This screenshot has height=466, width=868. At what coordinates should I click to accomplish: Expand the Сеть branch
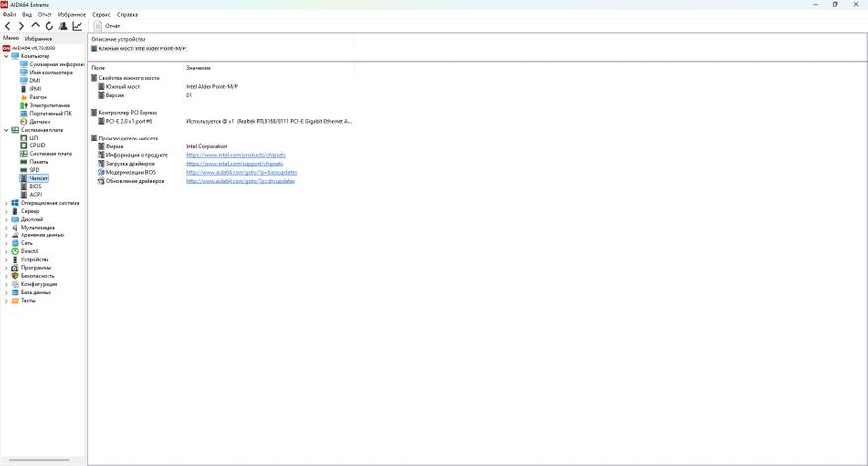coord(6,243)
